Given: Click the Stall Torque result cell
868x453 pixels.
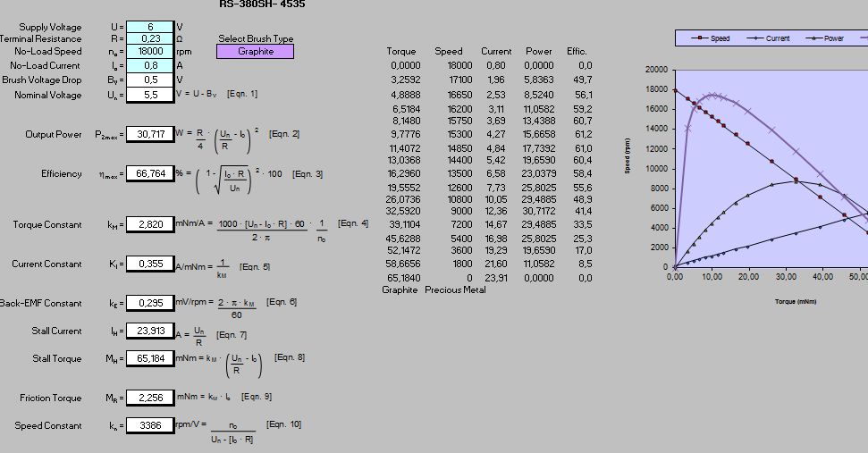Looking at the screenshot, I should pos(149,358).
